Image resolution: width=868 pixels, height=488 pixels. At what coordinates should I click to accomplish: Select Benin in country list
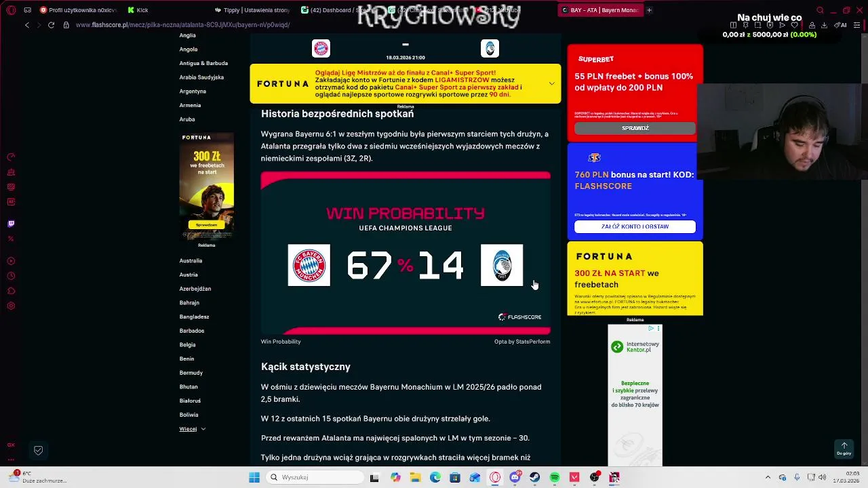tap(186, 359)
